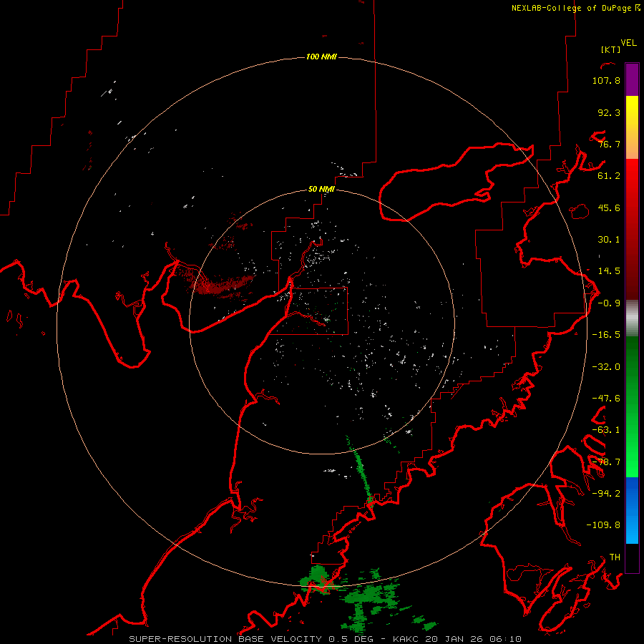
Task: Select the 107.8 legend value
Action: (x=606, y=80)
